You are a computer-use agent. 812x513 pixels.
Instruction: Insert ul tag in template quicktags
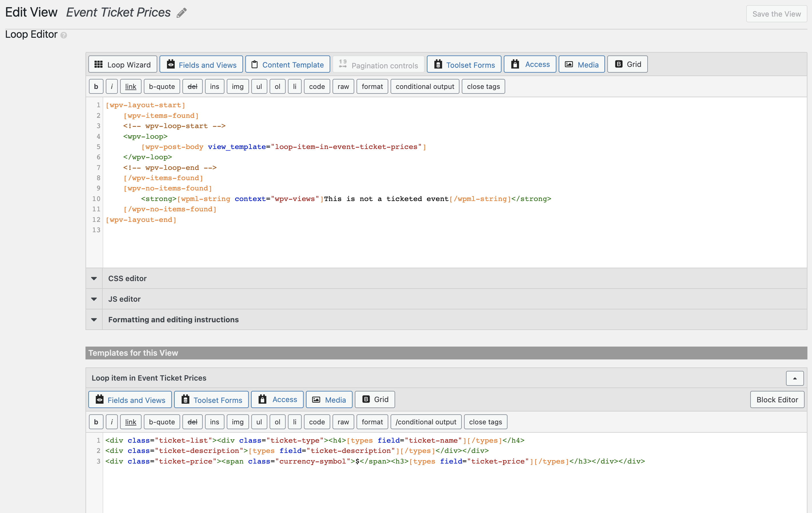click(259, 422)
